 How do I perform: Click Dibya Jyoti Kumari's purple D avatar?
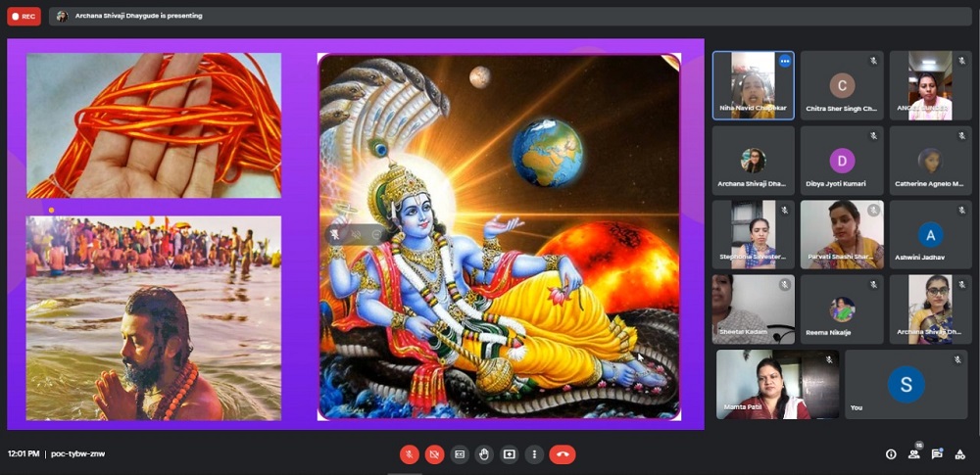842,161
